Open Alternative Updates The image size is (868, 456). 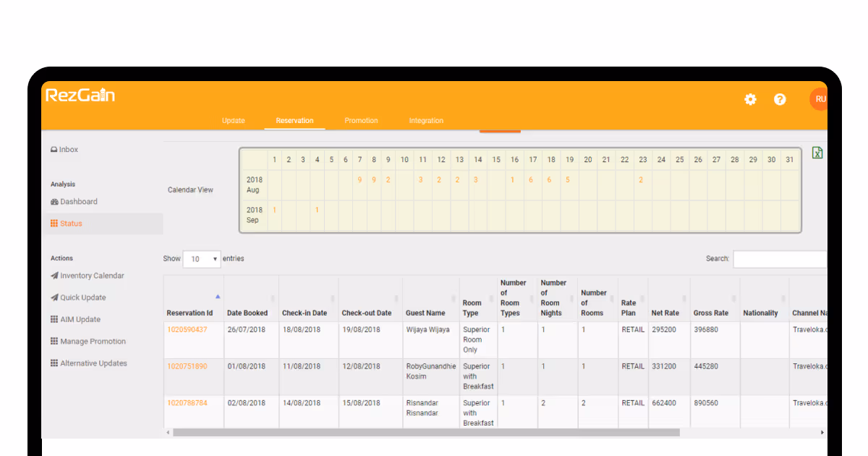[x=88, y=363]
